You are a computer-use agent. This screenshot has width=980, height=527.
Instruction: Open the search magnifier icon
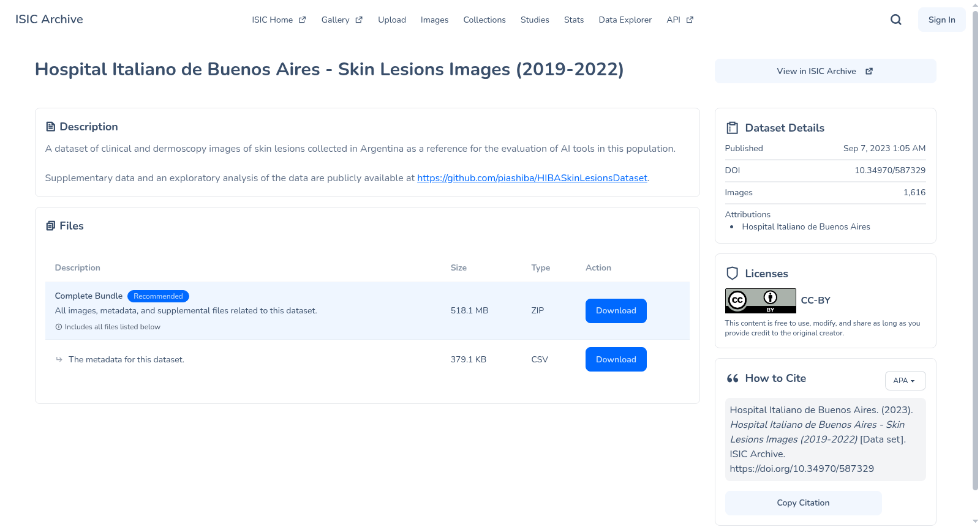pos(896,20)
